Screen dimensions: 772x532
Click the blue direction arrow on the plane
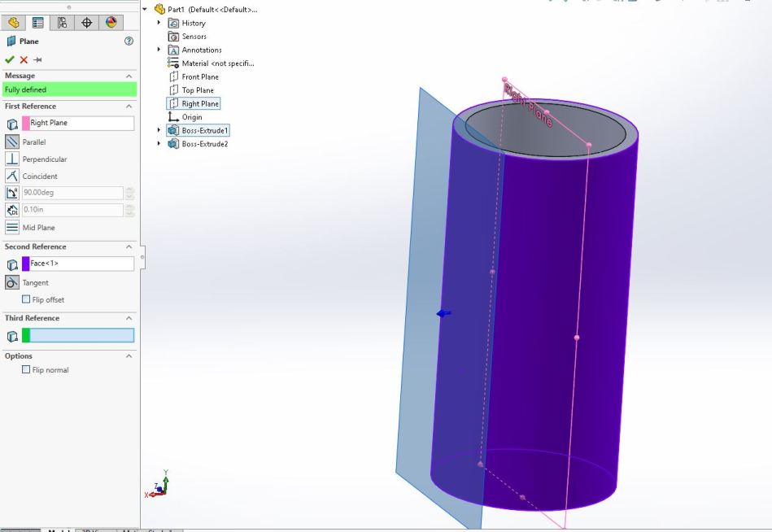coord(444,313)
